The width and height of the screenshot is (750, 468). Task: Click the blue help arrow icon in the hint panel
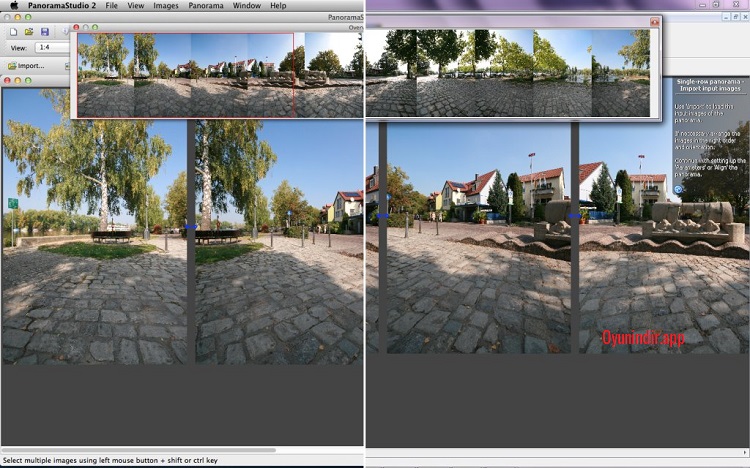678,189
